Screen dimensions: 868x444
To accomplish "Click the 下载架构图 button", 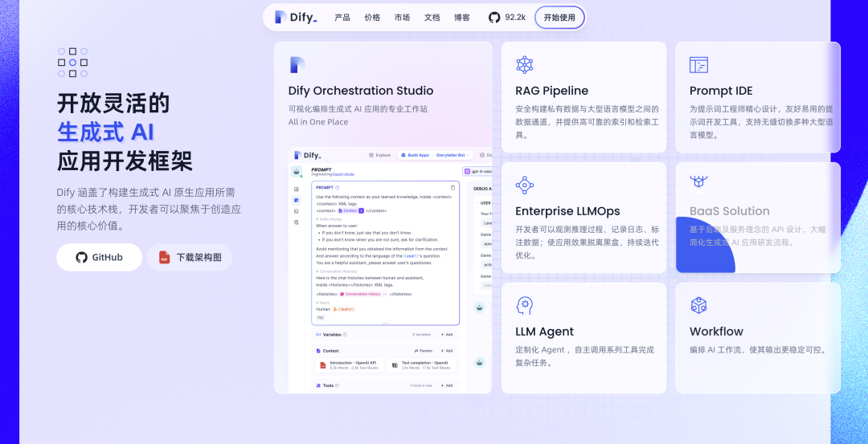I will click(190, 257).
